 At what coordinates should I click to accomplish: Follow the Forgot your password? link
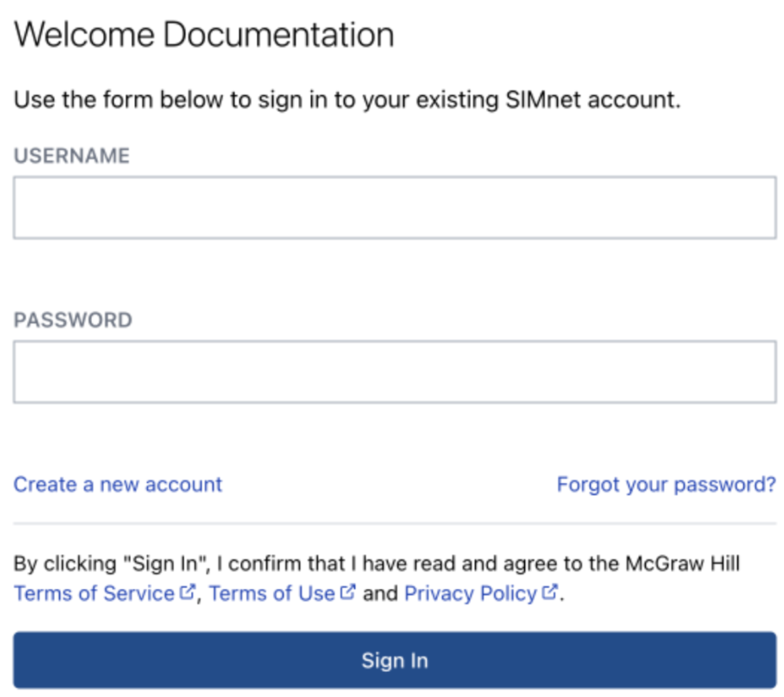pyautogui.click(x=666, y=485)
